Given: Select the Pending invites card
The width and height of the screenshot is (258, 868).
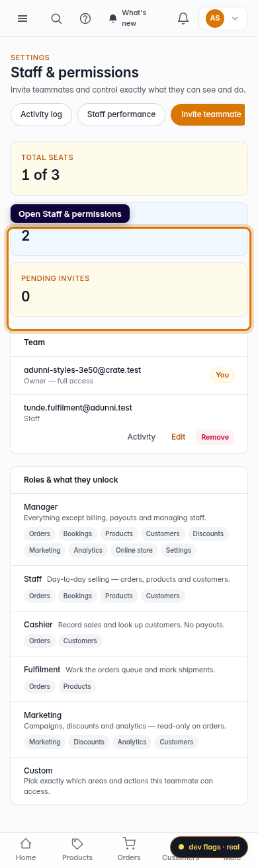Looking at the screenshot, I should click(129, 290).
